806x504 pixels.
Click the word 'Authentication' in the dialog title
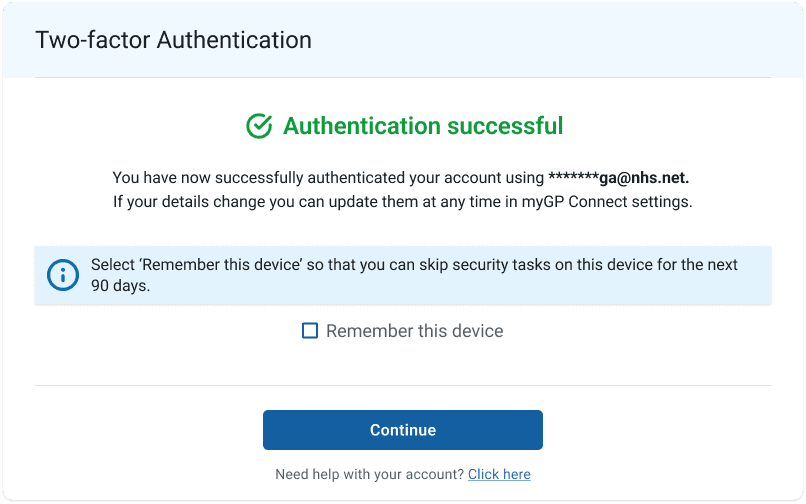tap(234, 40)
